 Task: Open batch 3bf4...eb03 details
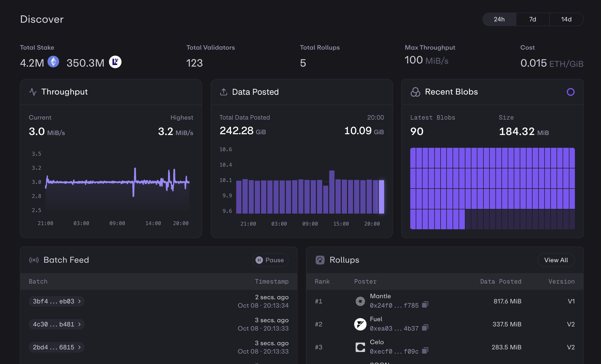[56, 301]
